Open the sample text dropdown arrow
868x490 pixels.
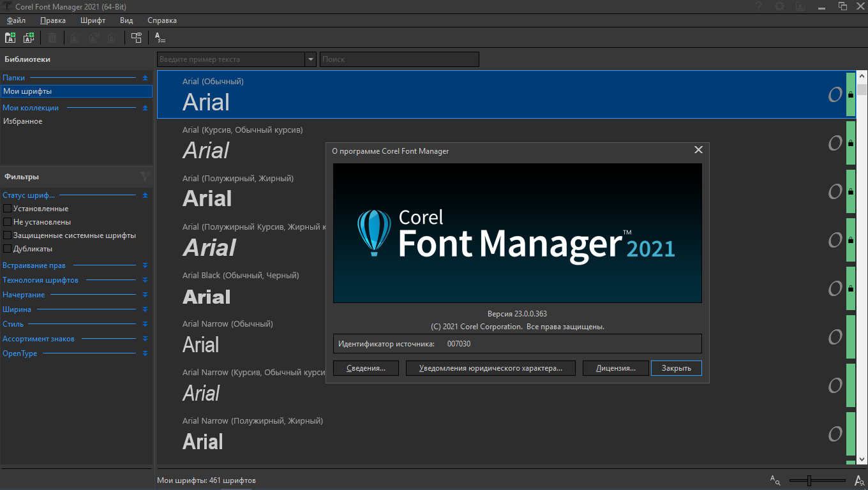tap(311, 59)
